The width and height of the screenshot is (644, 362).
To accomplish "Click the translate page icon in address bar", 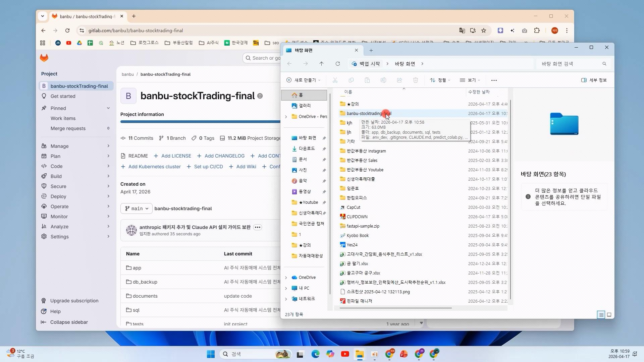I will (x=462, y=31).
